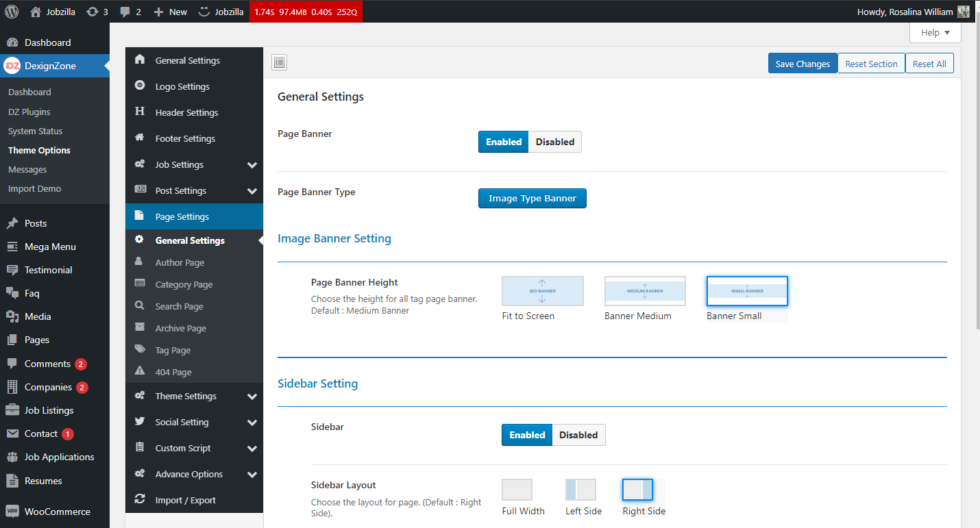Open the Help dropdown tab
The image size is (980, 528).
(935, 32)
